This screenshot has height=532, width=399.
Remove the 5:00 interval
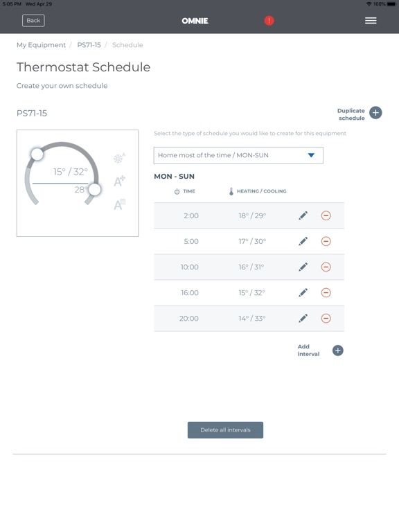(326, 241)
